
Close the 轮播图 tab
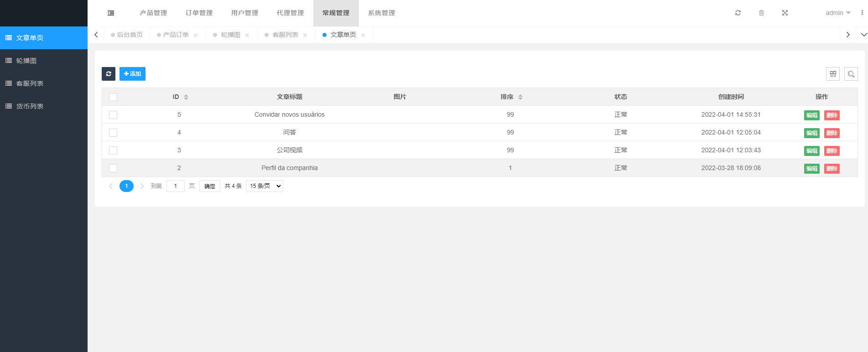tap(247, 35)
